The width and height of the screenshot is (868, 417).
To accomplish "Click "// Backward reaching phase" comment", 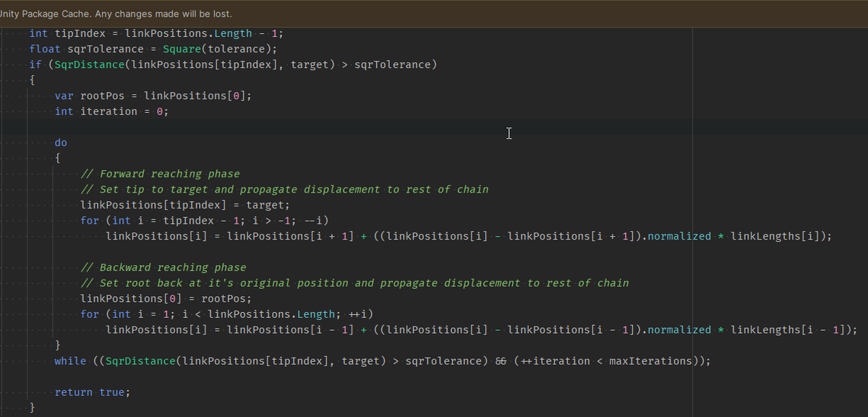I will (x=163, y=267).
